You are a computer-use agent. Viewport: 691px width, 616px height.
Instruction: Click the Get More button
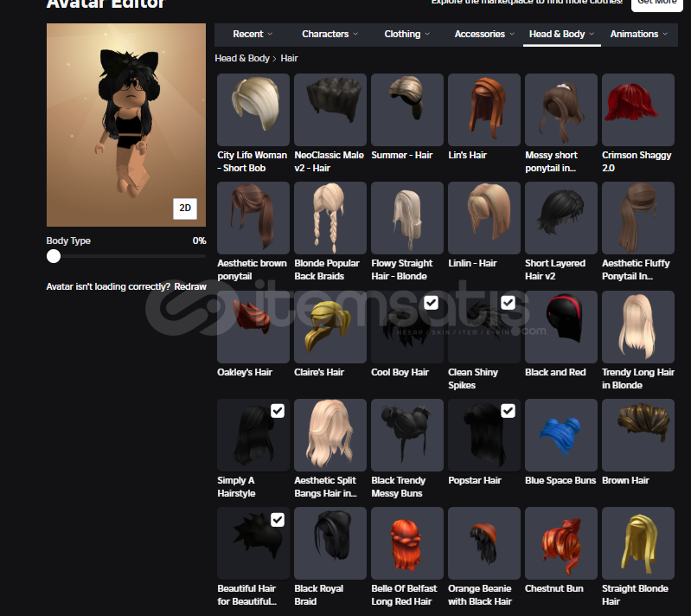tap(656, 3)
